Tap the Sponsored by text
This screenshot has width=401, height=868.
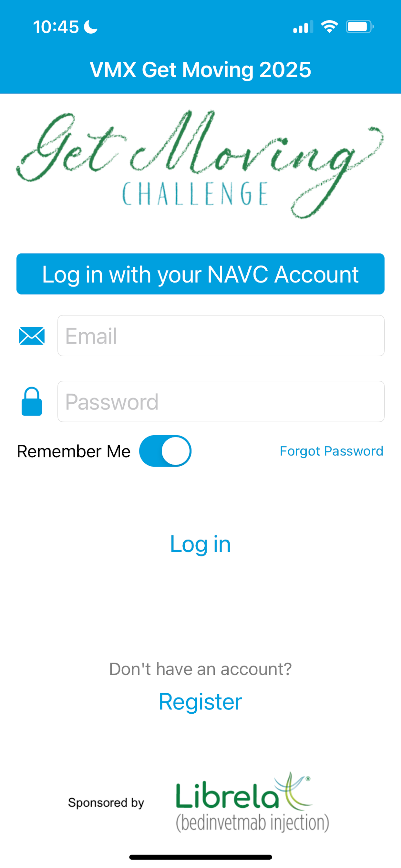(106, 803)
